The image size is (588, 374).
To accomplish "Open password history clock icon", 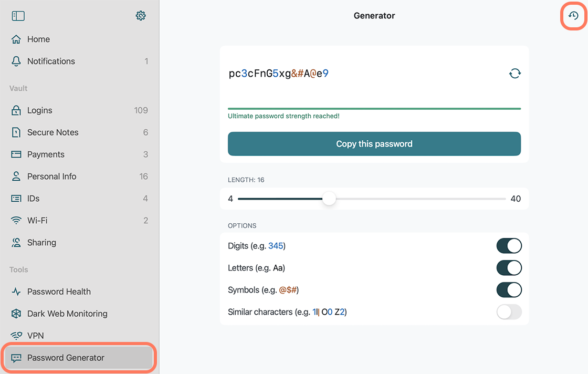I will pos(573,16).
